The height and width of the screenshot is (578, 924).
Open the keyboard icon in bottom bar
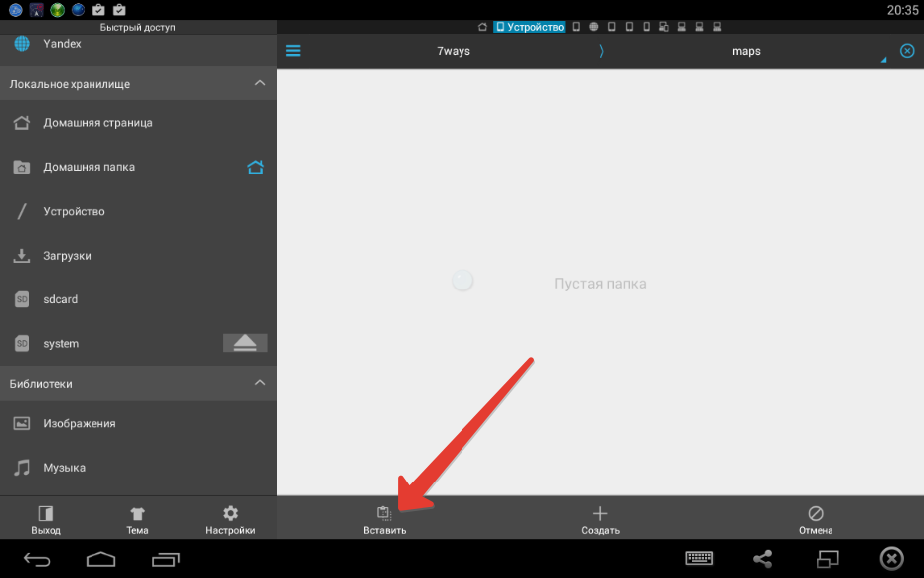pos(699,558)
